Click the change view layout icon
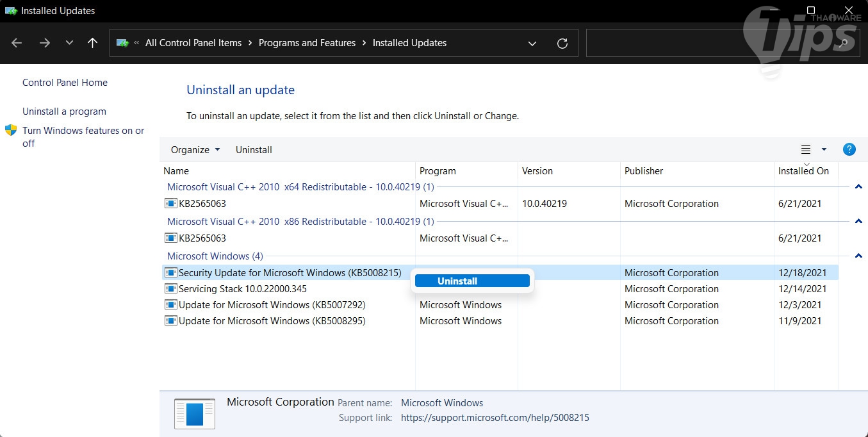Screen dimensions: 868x437 coord(806,149)
